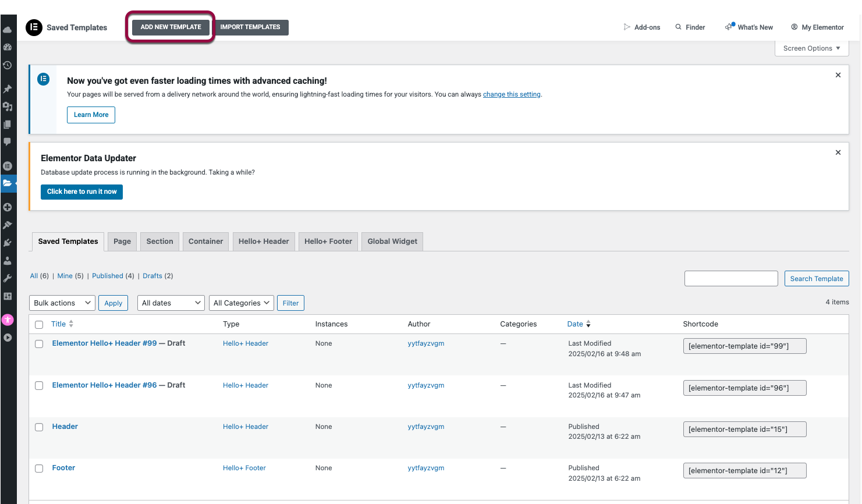Dismiss the advanced caching notice
862x504 pixels.
[x=838, y=75]
